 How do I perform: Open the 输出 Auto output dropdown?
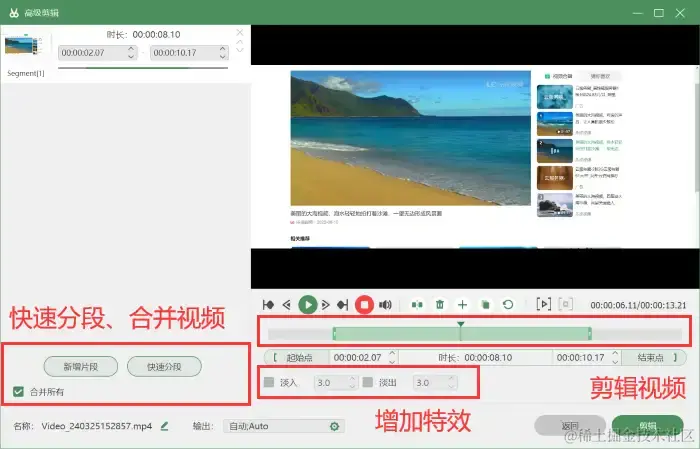point(284,426)
